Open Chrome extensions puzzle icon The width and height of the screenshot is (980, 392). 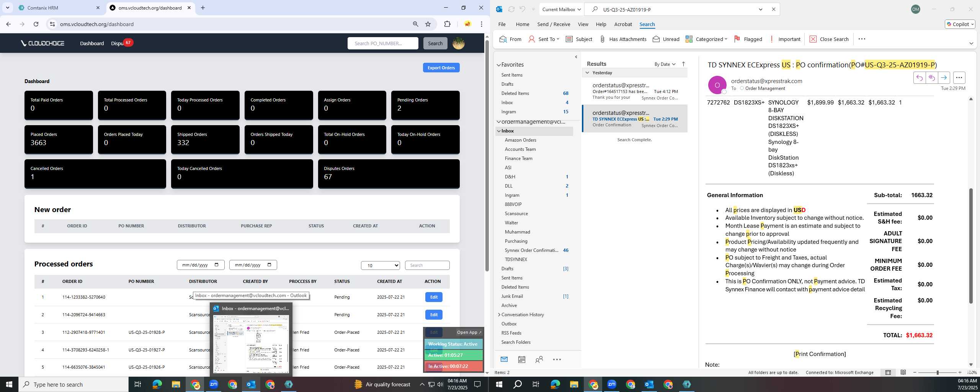(x=447, y=24)
